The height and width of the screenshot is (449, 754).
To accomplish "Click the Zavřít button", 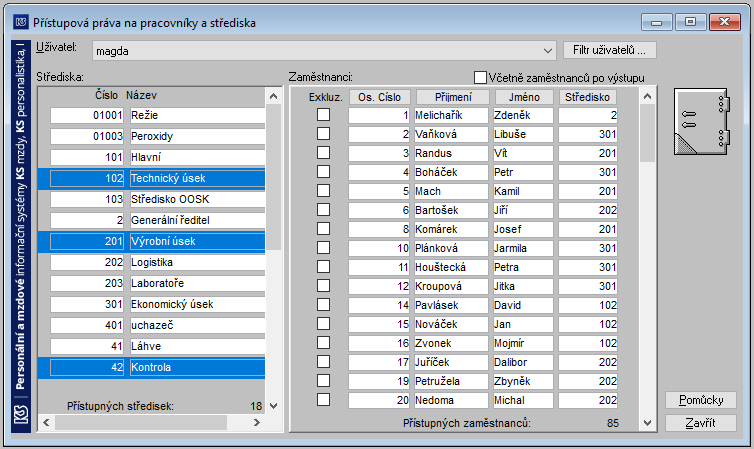I will click(x=701, y=423).
